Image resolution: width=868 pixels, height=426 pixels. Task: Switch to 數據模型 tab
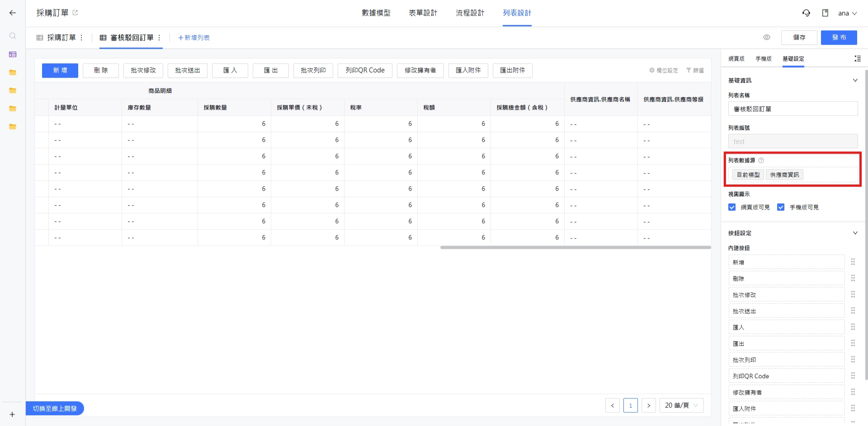point(376,13)
